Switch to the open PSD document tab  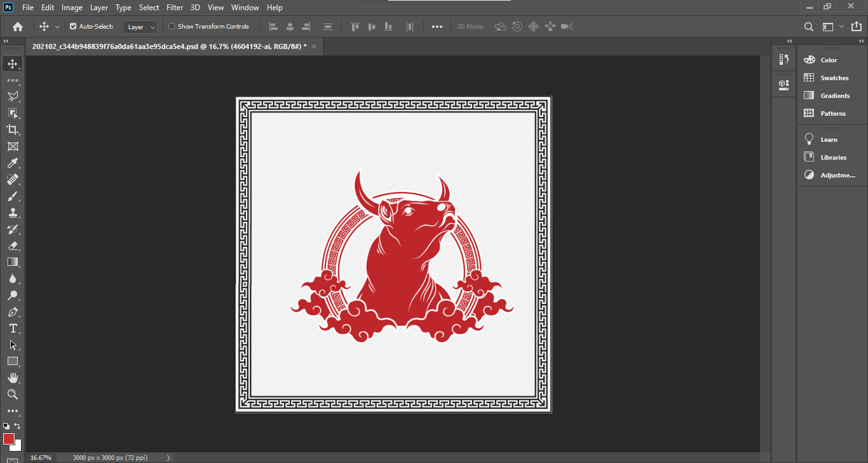click(x=165, y=46)
